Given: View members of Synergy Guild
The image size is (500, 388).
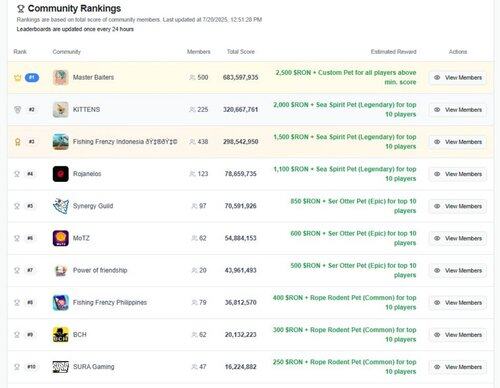Looking at the screenshot, I should coord(457,206).
